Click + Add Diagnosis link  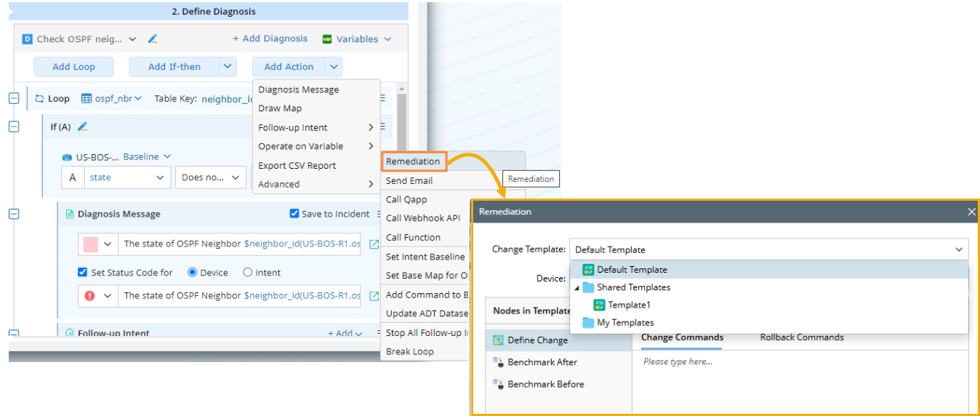[x=270, y=39]
